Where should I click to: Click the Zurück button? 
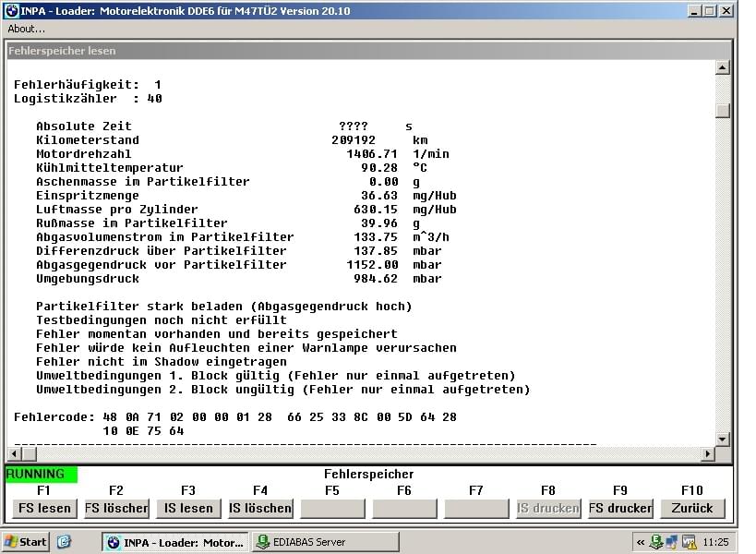pos(692,508)
